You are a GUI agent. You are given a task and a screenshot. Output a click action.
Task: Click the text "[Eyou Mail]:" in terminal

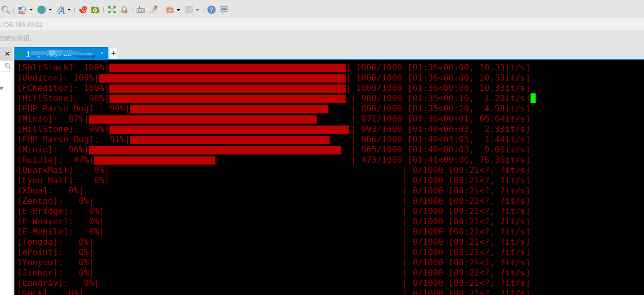[x=48, y=181]
